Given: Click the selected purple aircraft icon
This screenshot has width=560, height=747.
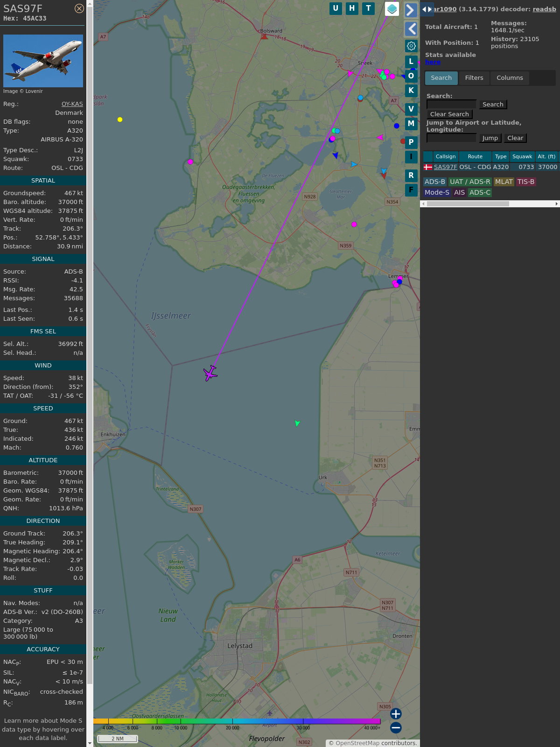Looking at the screenshot, I should point(210,373).
